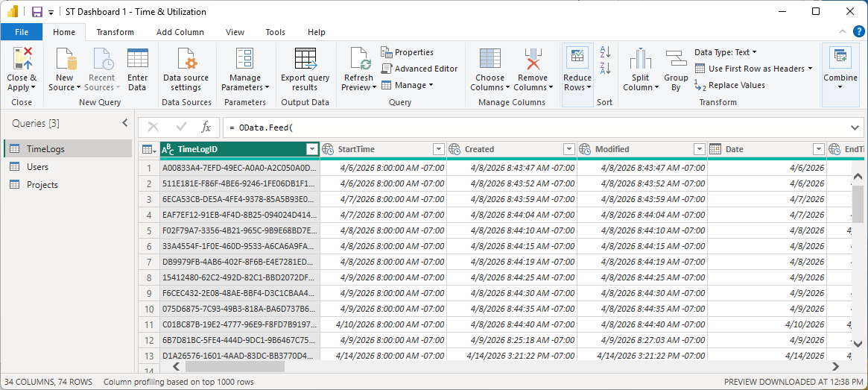868x390 pixels.
Task: Cancel formula with the X icon
Action: pos(153,128)
